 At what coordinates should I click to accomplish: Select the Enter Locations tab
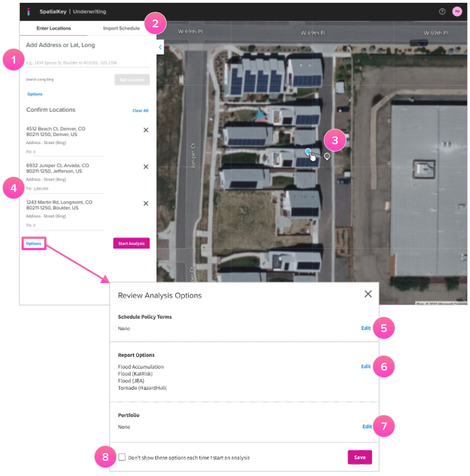(53, 28)
